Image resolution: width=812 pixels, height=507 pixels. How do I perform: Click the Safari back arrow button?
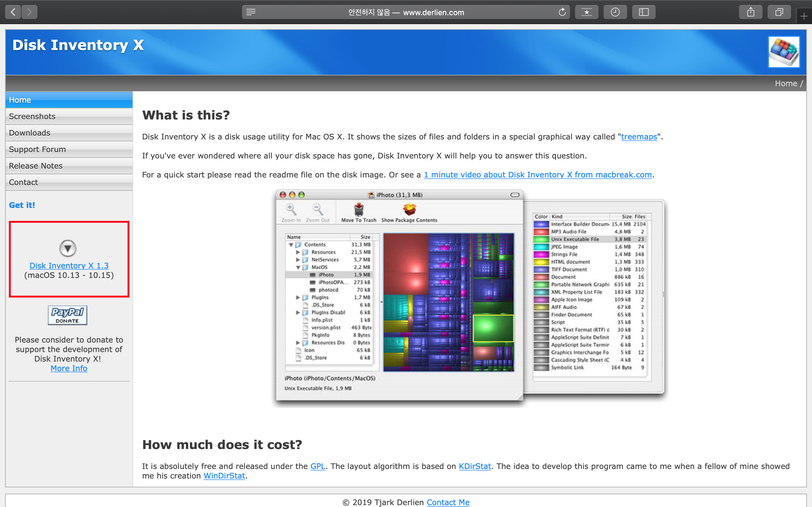click(13, 12)
